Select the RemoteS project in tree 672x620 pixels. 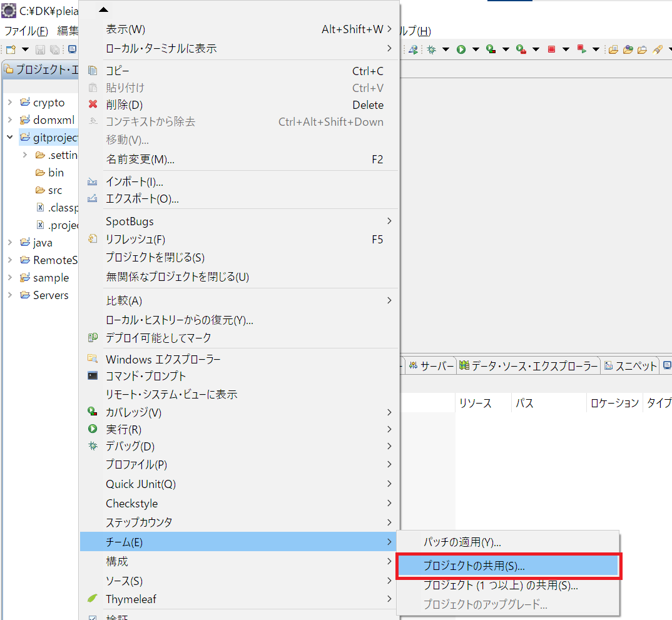tap(49, 260)
